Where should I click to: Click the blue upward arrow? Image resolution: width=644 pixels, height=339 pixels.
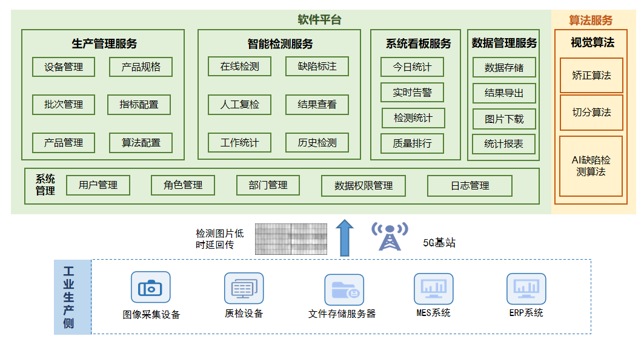[345, 238]
